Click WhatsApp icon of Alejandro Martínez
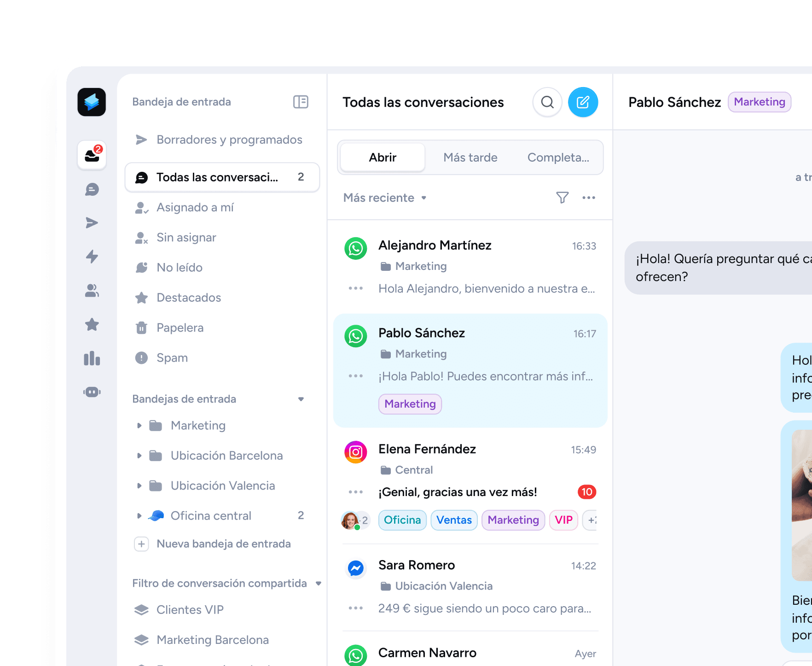 [x=356, y=248]
